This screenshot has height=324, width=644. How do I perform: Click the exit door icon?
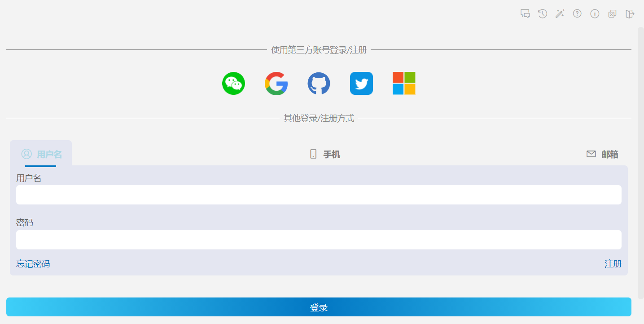point(630,13)
